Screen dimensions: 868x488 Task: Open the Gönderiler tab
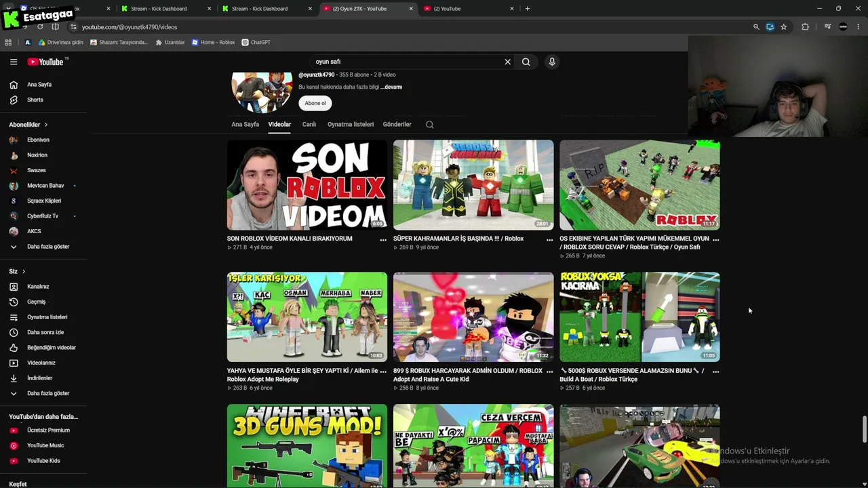(397, 125)
